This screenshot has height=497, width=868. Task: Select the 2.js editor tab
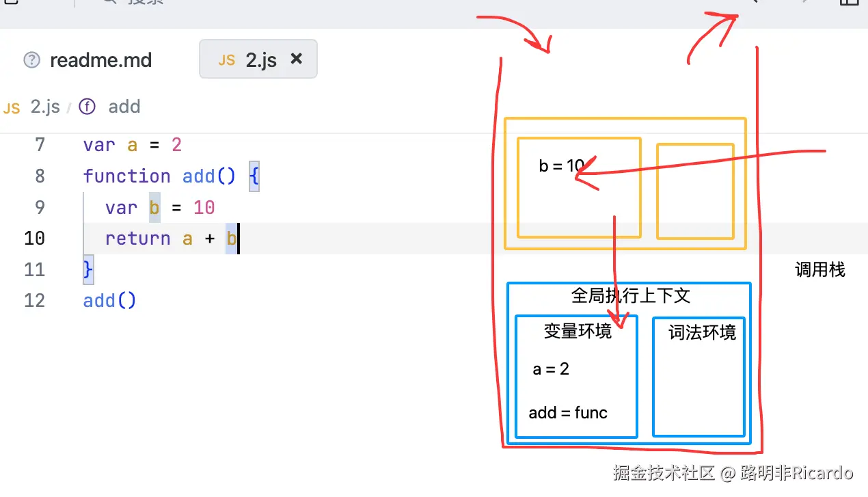tap(260, 60)
